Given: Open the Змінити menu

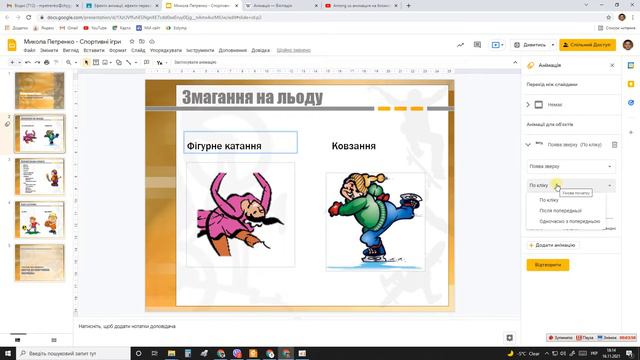Looking at the screenshot, I should pyautogui.click(x=49, y=51).
